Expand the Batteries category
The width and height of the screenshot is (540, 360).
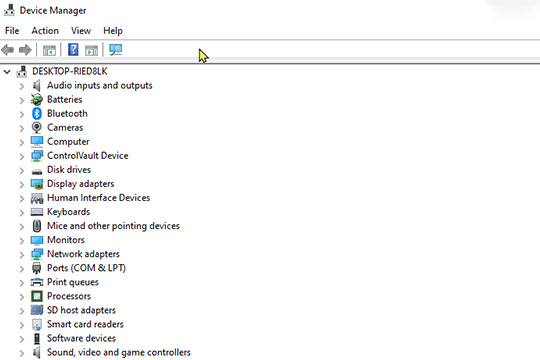[x=22, y=100]
